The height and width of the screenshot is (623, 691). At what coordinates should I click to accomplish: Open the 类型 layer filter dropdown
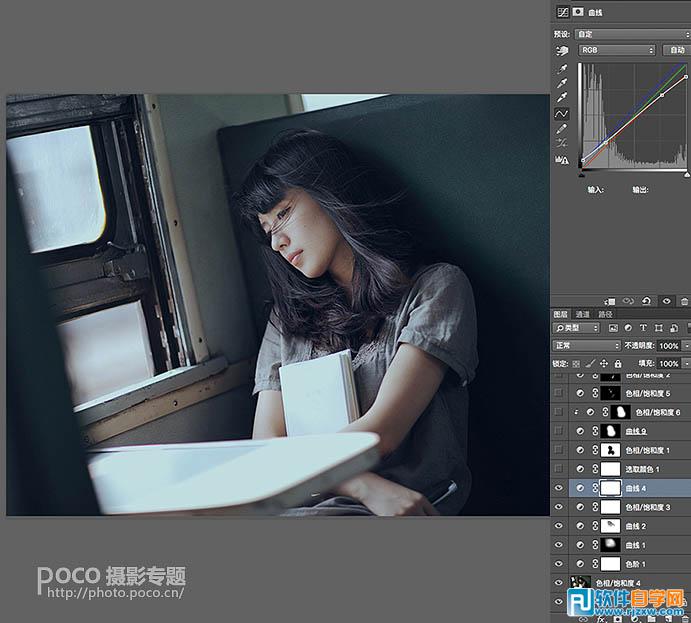(x=576, y=328)
